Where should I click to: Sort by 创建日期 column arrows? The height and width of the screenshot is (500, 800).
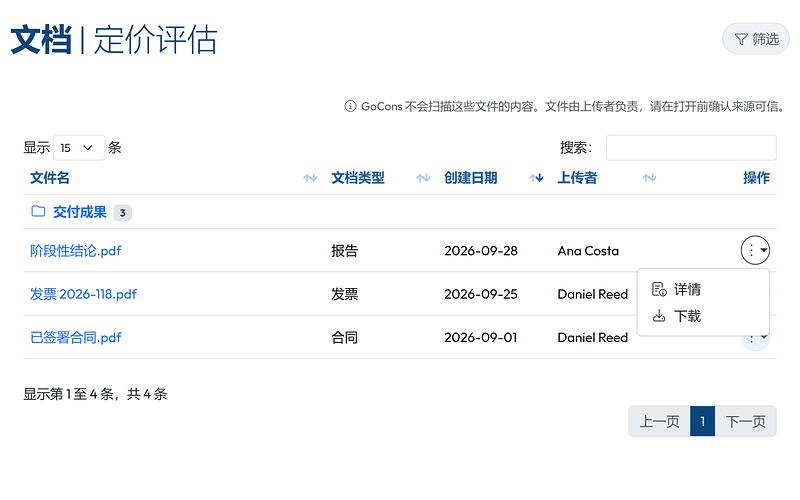click(x=536, y=178)
